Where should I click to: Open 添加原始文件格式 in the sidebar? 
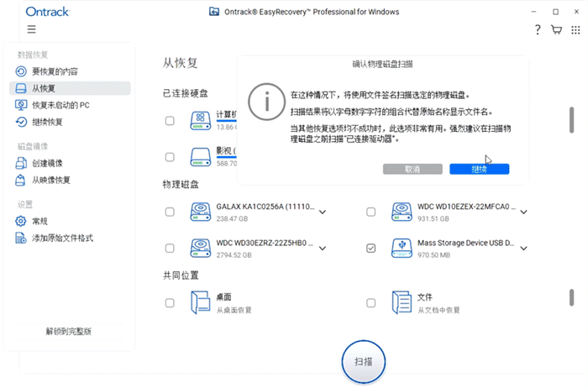(70, 238)
